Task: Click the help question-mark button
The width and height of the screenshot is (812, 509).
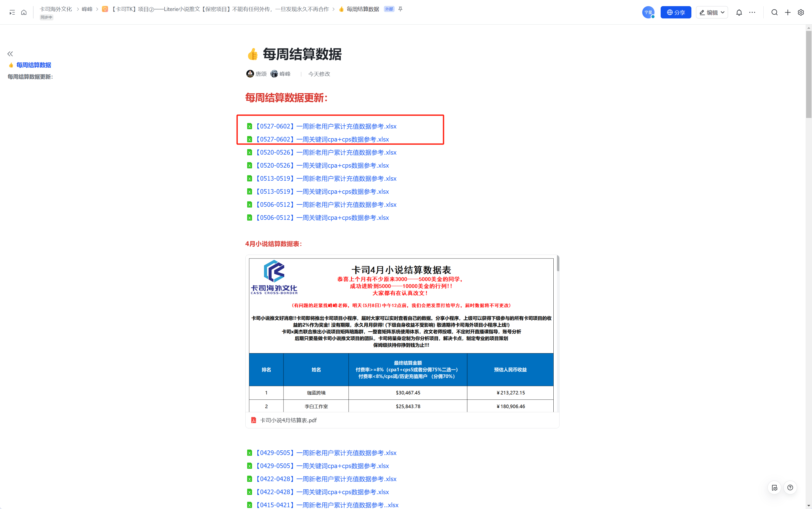Action: coord(790,488)
